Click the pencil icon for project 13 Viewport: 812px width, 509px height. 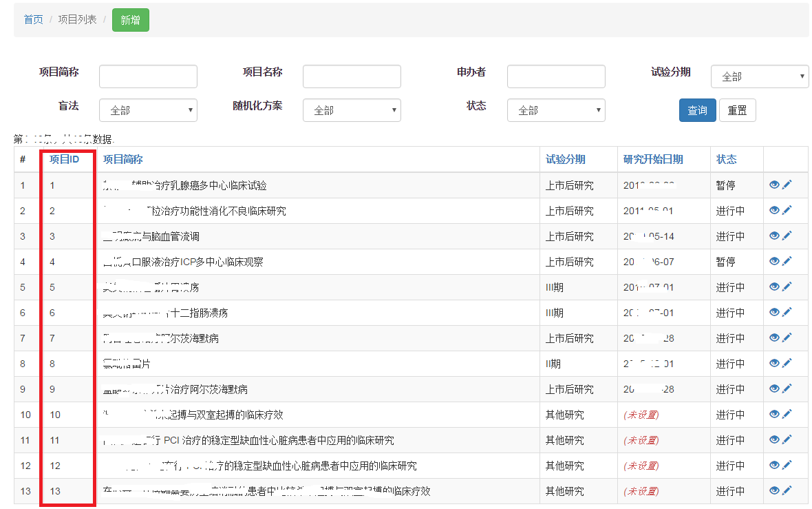coord(787,490)
